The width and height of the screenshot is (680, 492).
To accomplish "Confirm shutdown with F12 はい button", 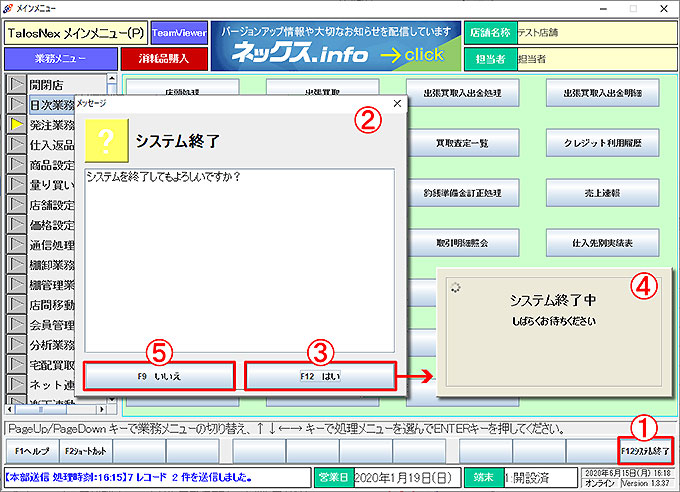I will [x=320, y=376].
